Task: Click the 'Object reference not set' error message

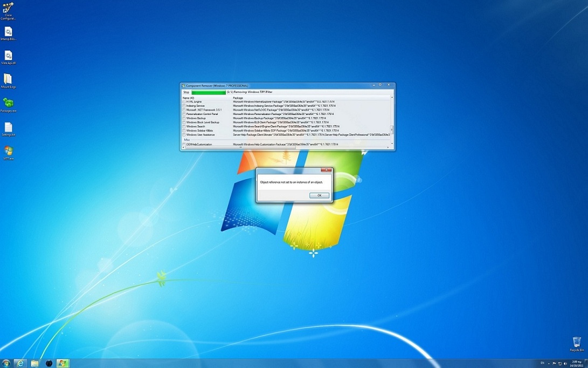Action: 292,182
